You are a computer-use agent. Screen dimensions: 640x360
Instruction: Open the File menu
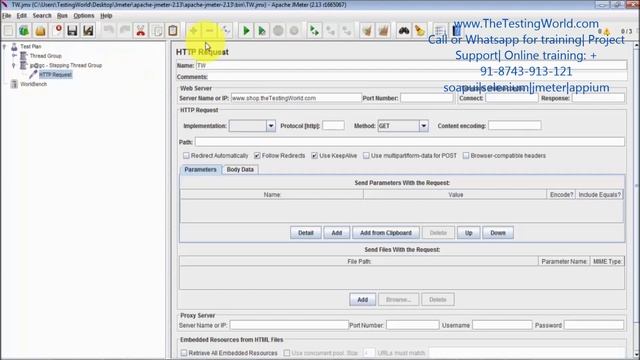coord(7,16)
